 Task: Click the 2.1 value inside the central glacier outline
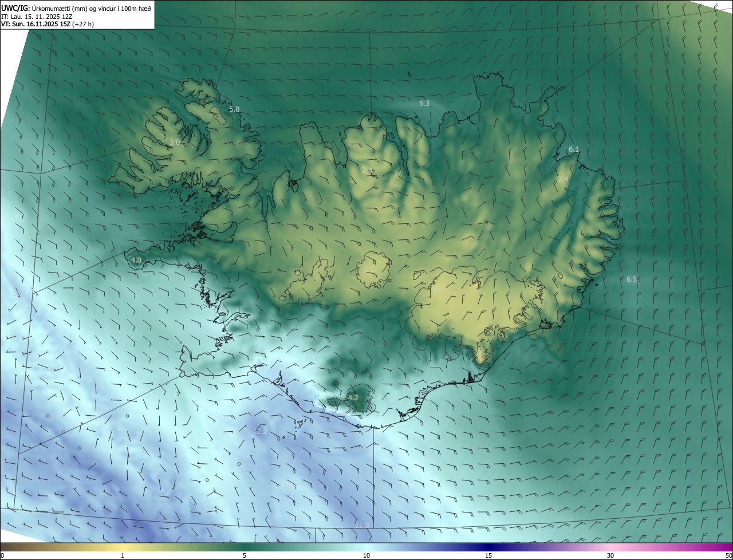tap(371, 269)
